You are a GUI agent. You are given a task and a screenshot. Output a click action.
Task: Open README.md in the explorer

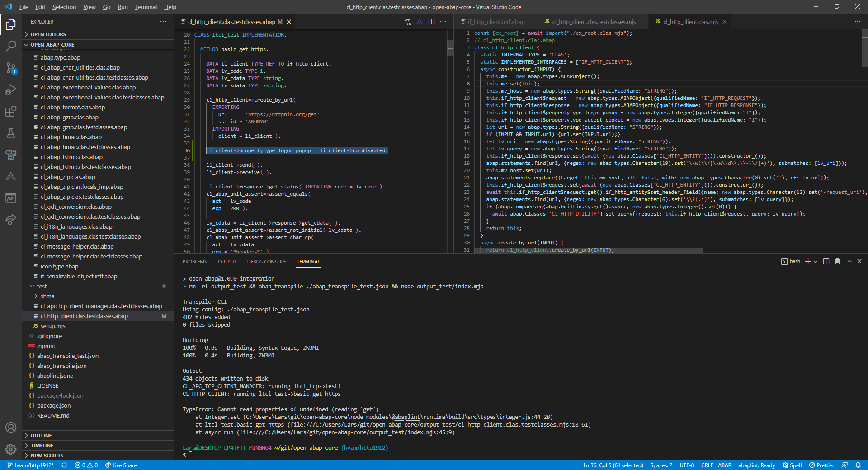click(x=53, y=415)
